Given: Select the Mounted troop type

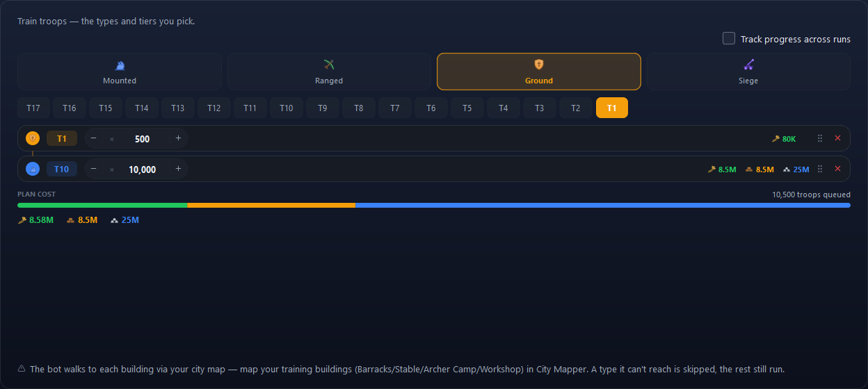Looking at the screenshot, I should point(120,72).
